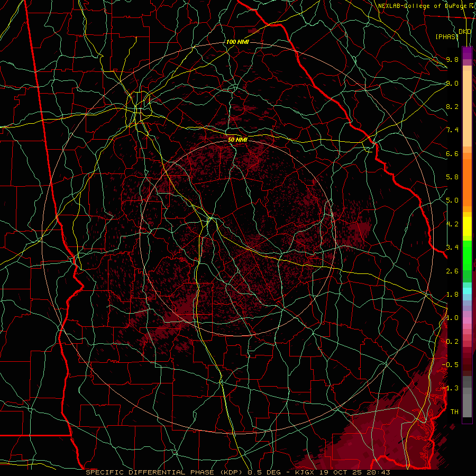Select the gray segment of the color bar
The height and width of the screenshot is (476, 476).
pos(467,397)
